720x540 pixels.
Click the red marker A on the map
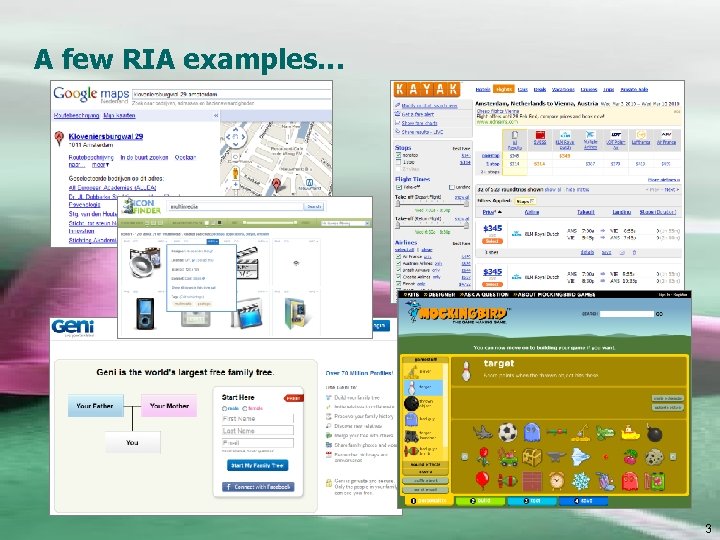(276, 185)
